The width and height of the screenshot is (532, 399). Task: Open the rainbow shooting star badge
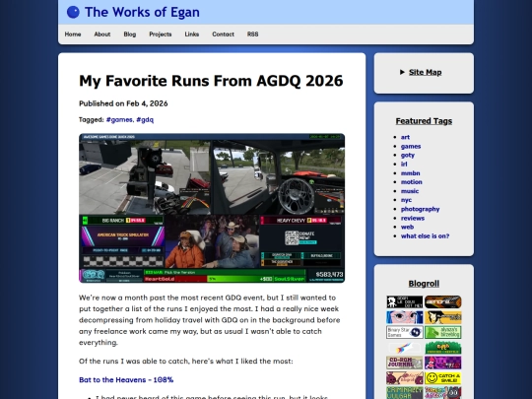(x=405, y=348)
